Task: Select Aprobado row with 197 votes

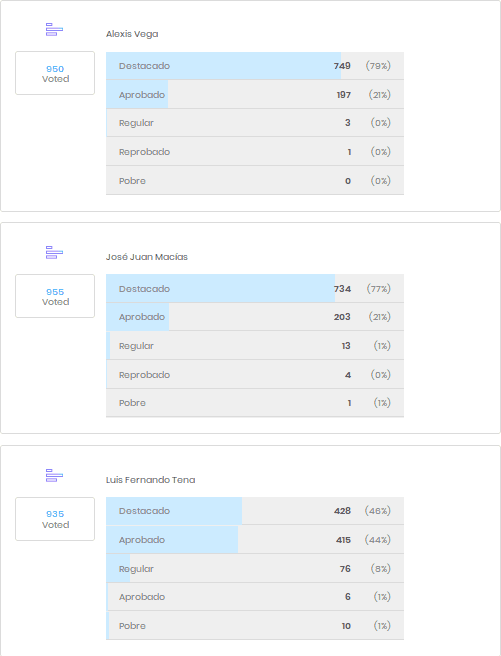Action: [x=255, y=95]
